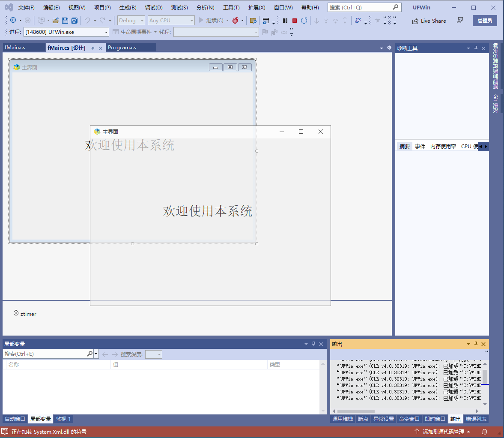This screenshot has width=504, height=438.
Task: Pin the fMain.cs [设计] tab
Action: coord(92,48)
